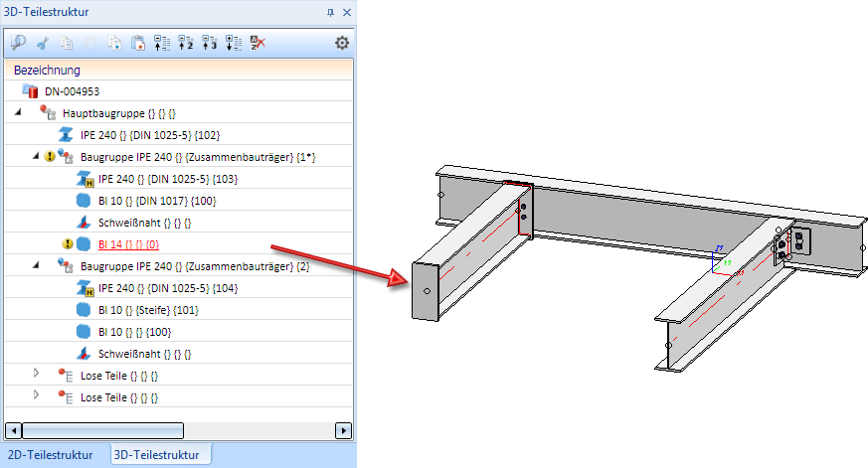Close the 3D-Teilestruktur panel
This screenshot has width=868, height=468.
347,12
